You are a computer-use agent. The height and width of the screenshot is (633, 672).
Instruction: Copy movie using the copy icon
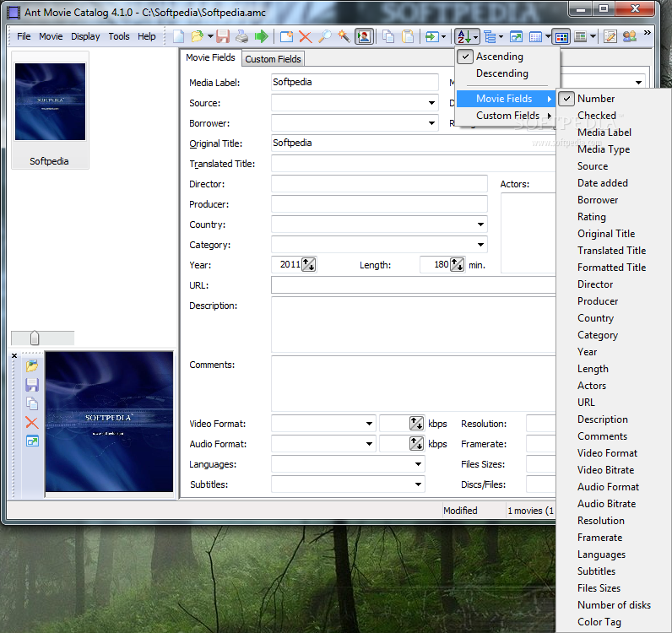tap(388, 37)
